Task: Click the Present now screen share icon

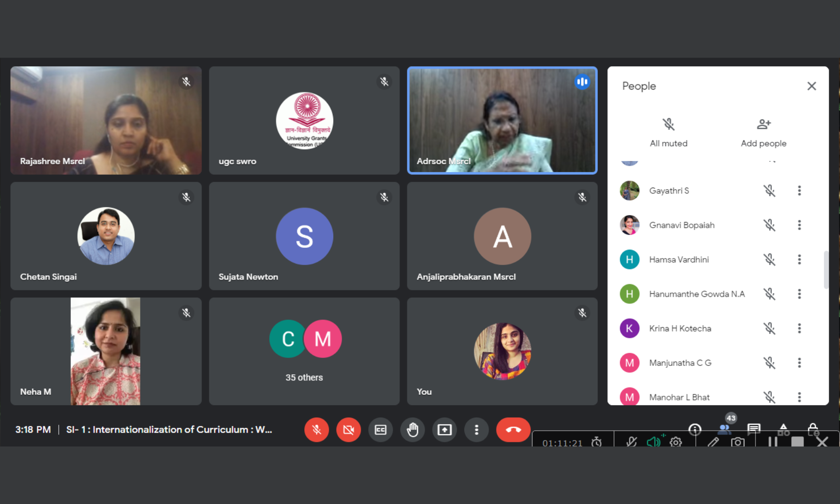Action: pyautogui.click(x=444, y=430)
